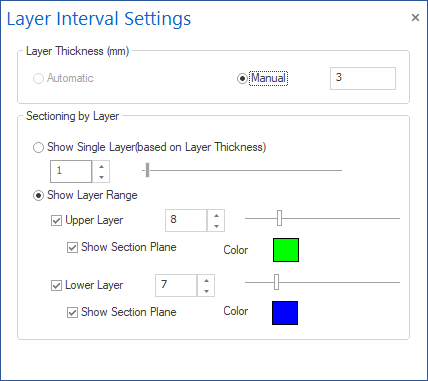Toggle Show Section Plane under Lower Layer

pyautogui.click(x=72, y=312)
